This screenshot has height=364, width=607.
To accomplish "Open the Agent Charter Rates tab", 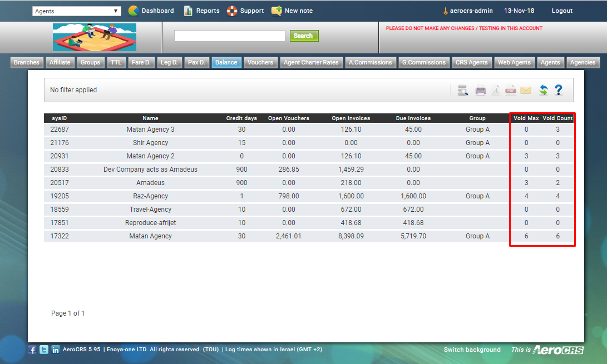I will pyautogui.click(x=311, y=63).
